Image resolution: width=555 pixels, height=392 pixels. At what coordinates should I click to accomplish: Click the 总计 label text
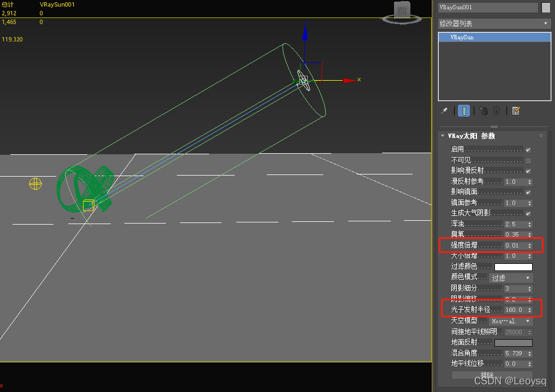[8, 4]
